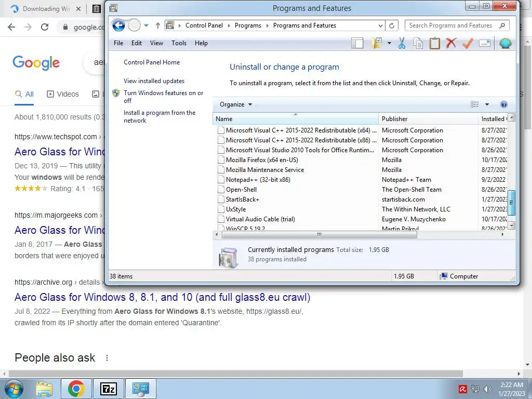Open File Explorer from the taskbar
The image size is (532, 399).
click(45, 389)
